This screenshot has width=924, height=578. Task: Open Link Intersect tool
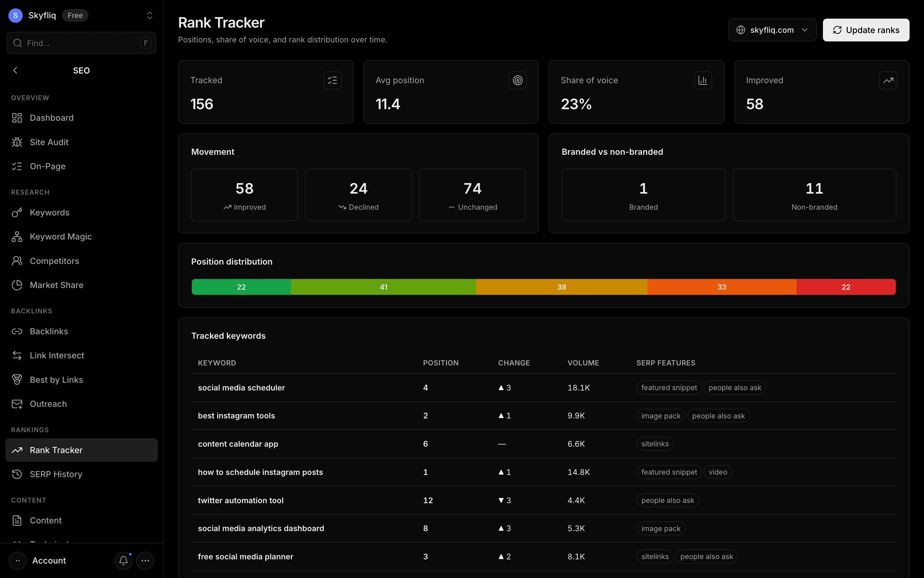coord(81,355)
